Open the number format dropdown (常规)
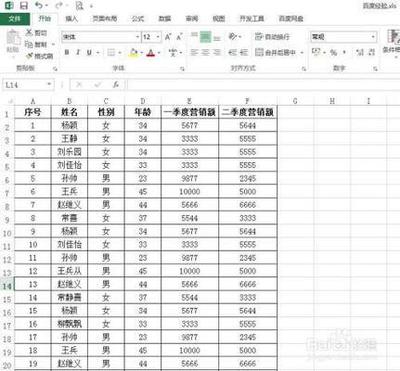Viewport: 400px width, 371px height. pyautogui.click(x=373, y=37)
